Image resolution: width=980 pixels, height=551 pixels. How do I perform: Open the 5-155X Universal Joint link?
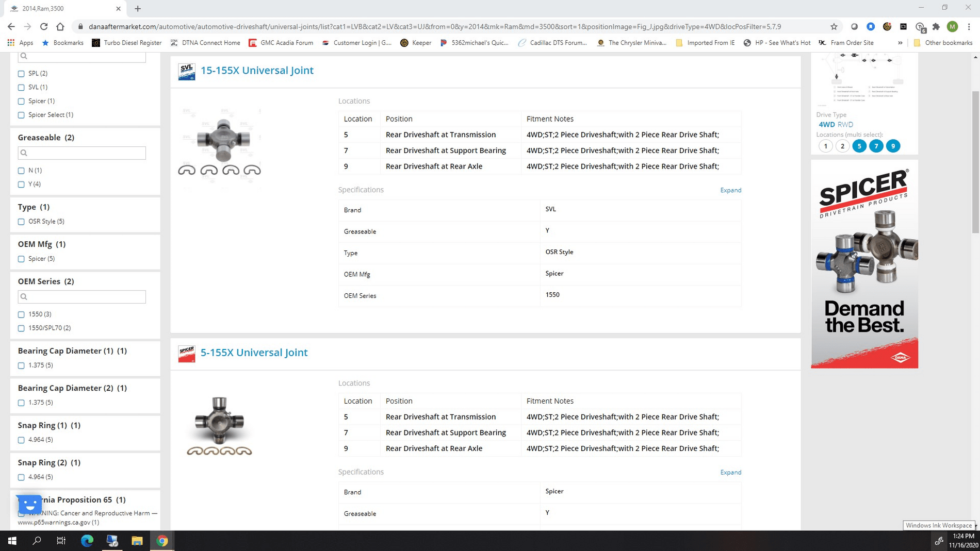(254, 353)
